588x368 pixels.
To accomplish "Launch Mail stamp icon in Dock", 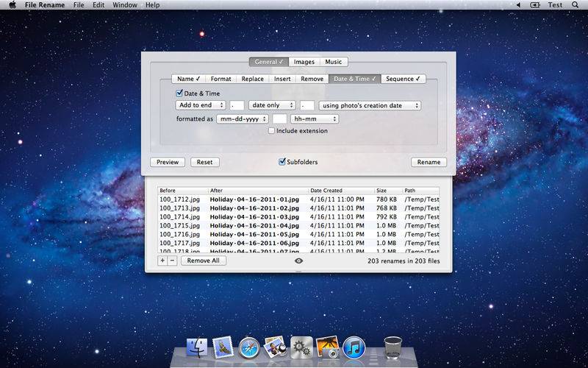I will coord(223,347).
